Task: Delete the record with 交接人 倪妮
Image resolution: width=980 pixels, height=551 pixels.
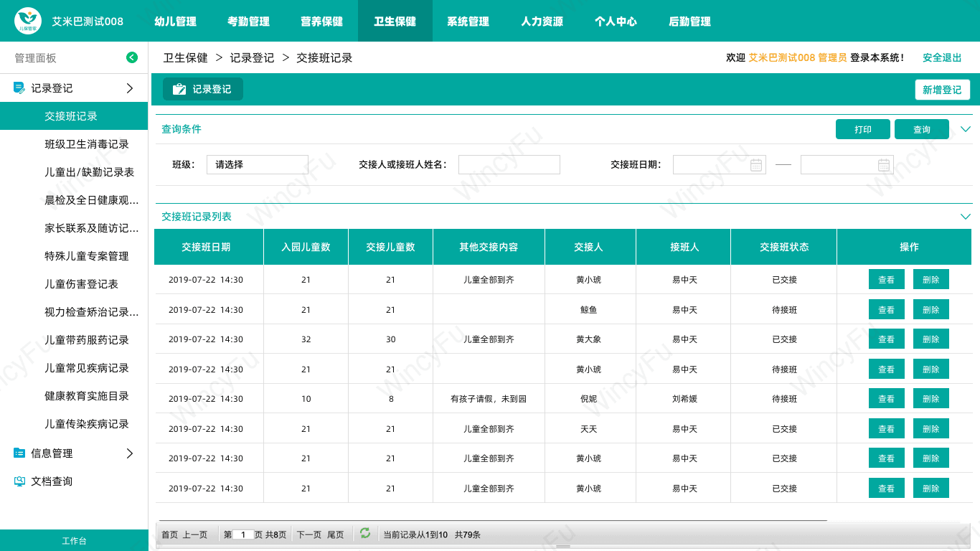Action: point(931,398)
